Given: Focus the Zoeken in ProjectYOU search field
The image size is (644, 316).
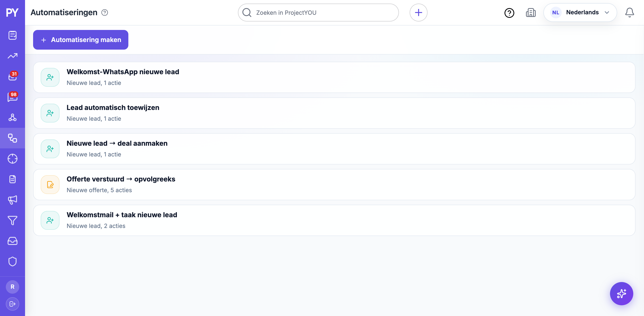Looking at the screenshot, I should point(318,13).
